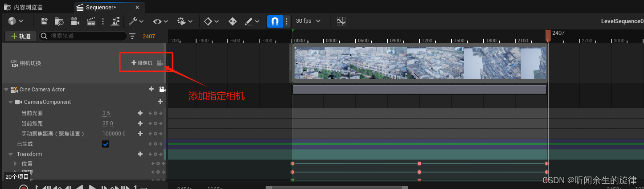
Task: Click camera lock icon on Cine Camera Actor row
Action: [162, 90]
